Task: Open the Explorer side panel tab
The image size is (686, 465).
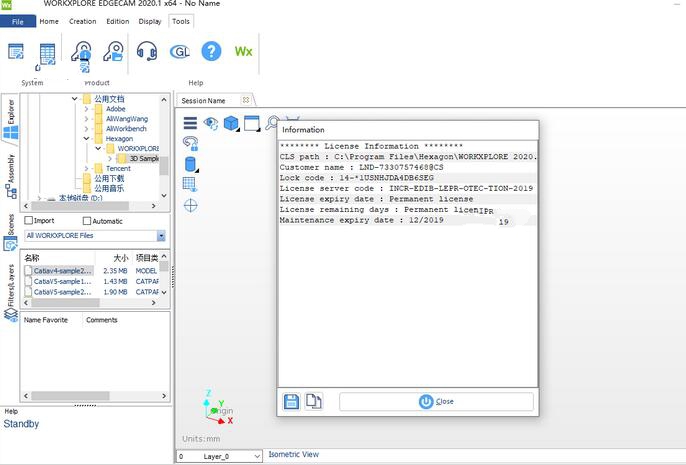Action: 10,119
